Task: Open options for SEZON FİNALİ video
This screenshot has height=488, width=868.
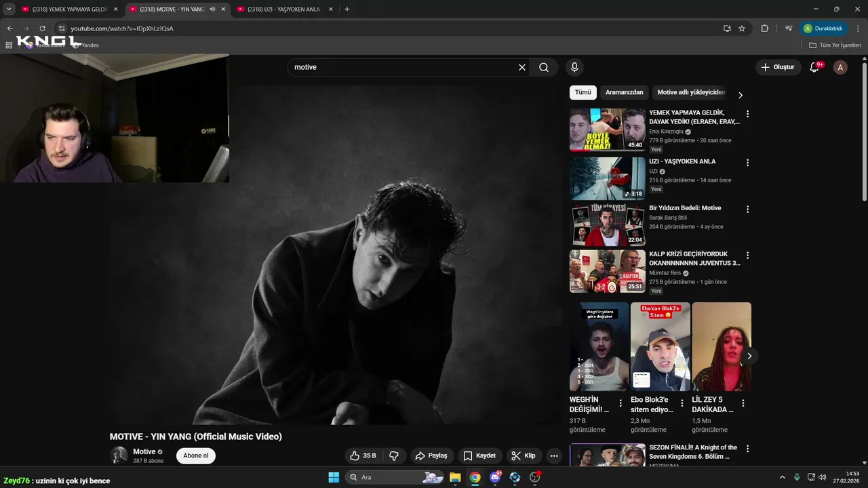Action: tap(747, 449)
